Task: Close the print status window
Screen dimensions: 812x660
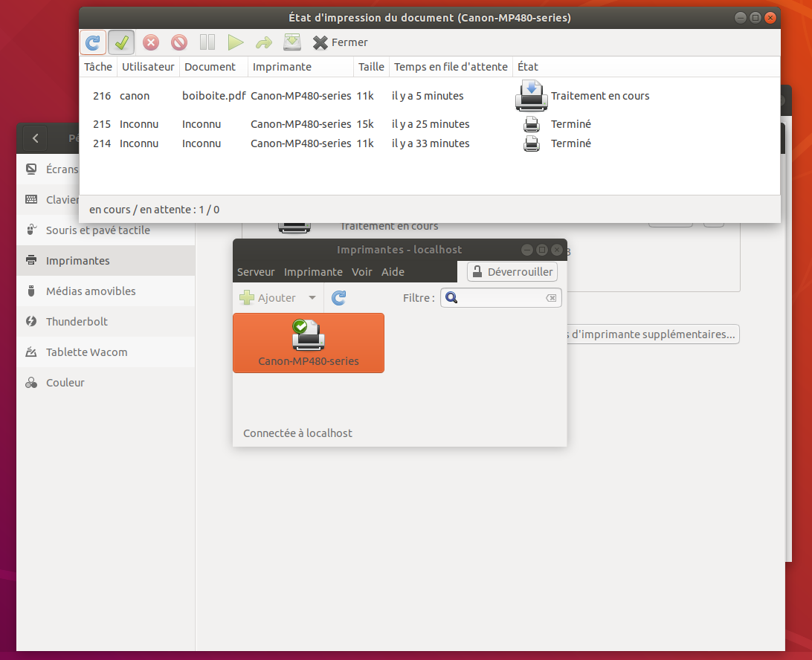Action: 770,18
